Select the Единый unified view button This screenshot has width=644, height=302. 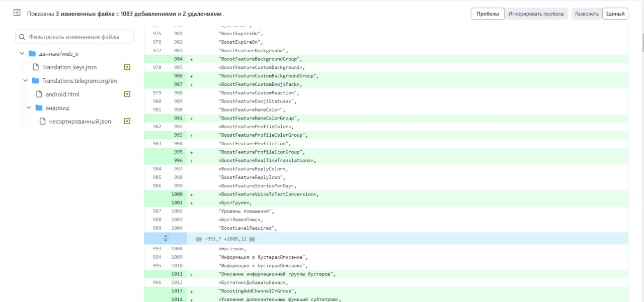point(615,14)
